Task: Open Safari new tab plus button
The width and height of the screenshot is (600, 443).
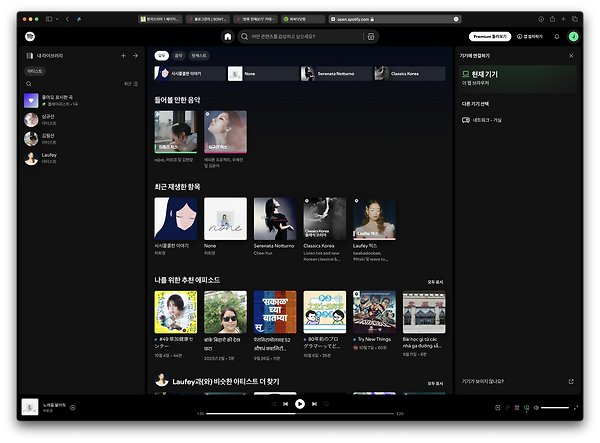Action: (x=563, y=19)
